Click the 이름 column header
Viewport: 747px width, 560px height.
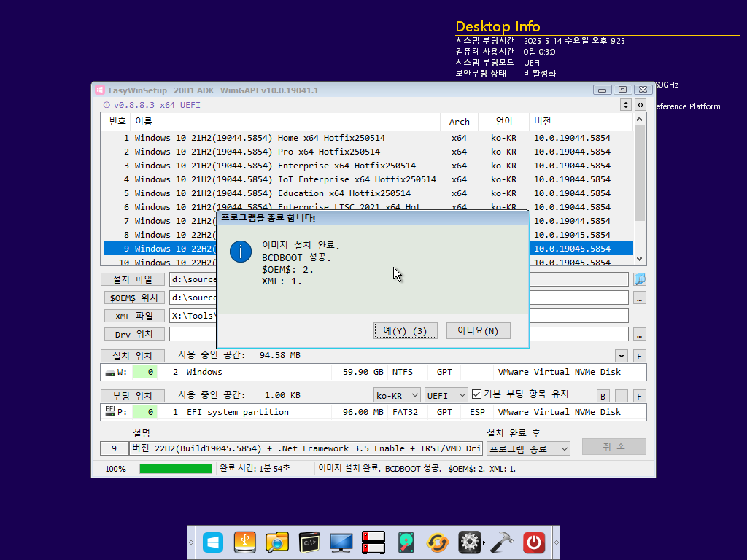click(285, 122)
